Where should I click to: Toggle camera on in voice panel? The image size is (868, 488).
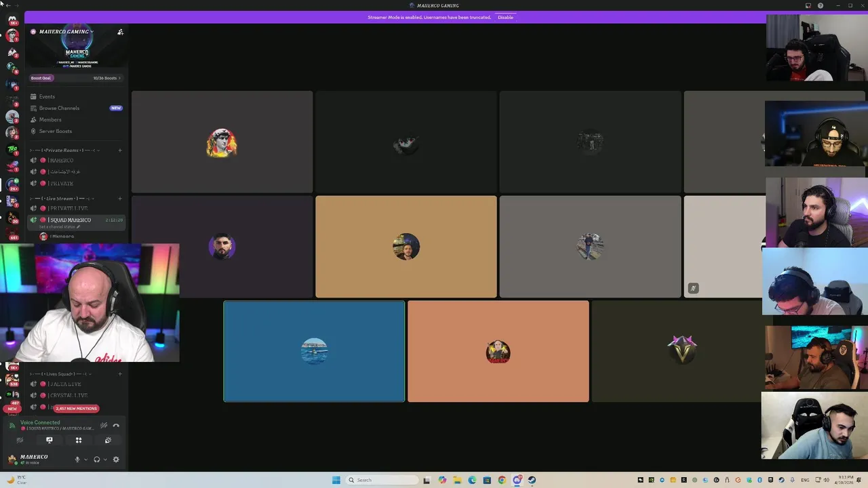[x=20, y=441]
